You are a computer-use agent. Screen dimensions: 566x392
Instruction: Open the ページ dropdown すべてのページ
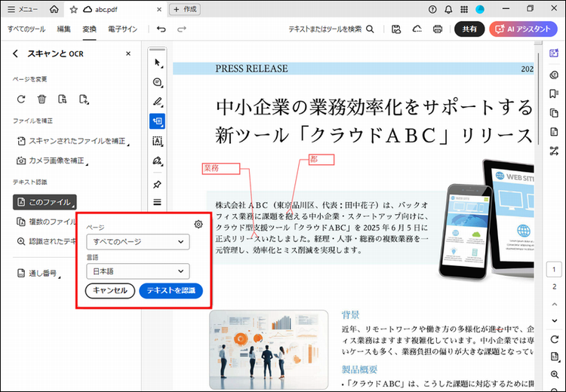138,242
